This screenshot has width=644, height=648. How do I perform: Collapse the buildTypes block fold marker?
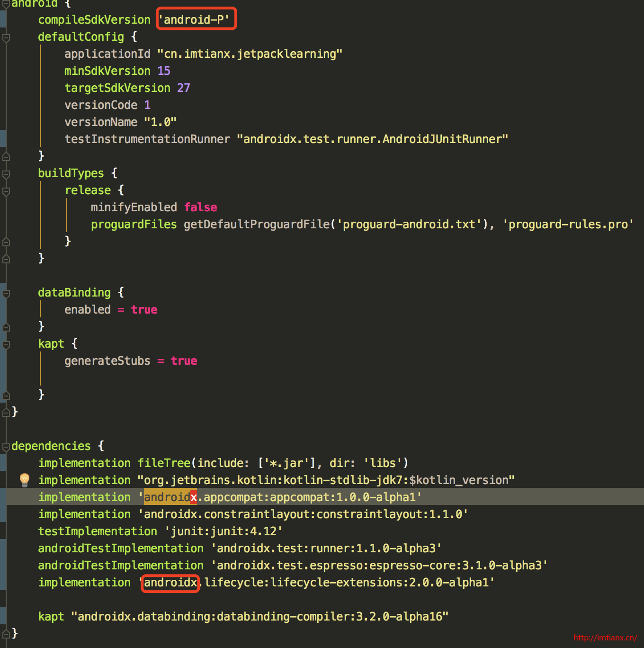pyautogui.click(x=6, y=174)
